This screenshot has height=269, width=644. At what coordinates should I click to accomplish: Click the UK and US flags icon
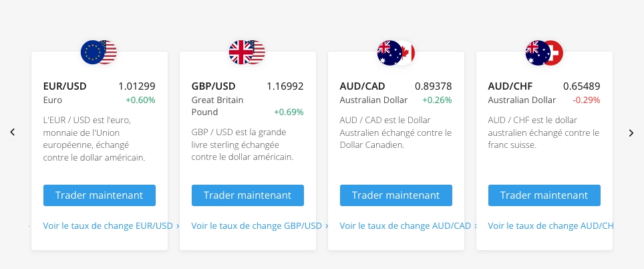(247, 52)
